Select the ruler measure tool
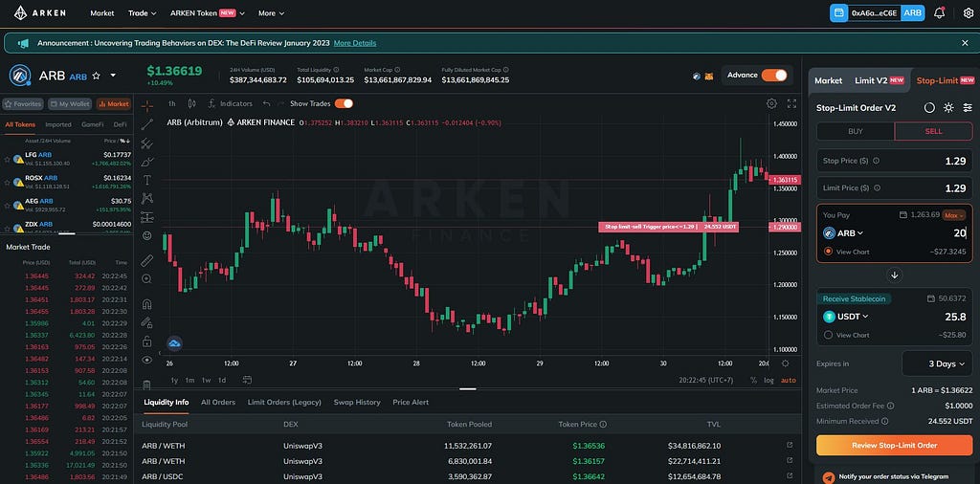980x484 pixels. click(x=146, y=260)
